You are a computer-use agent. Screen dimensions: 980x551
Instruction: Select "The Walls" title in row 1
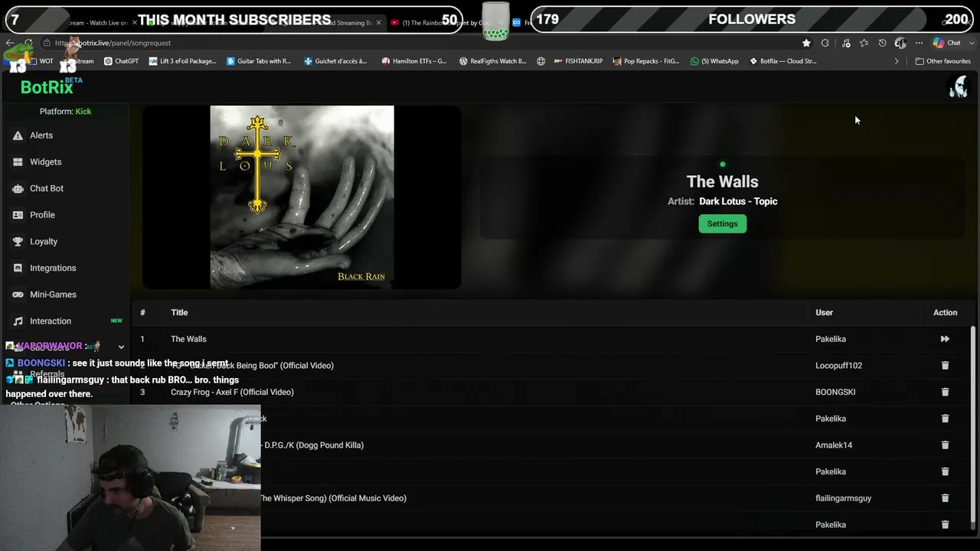pos(188,339)
